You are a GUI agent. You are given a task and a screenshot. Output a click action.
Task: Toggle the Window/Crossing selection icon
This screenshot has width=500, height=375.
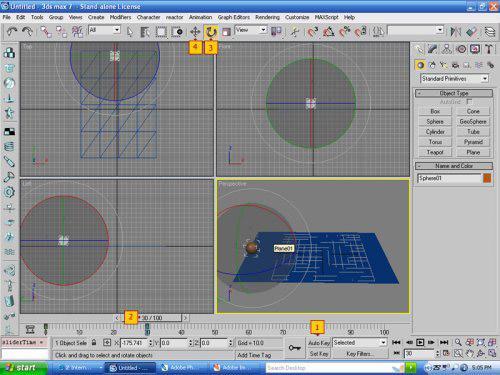click(177, 32)
